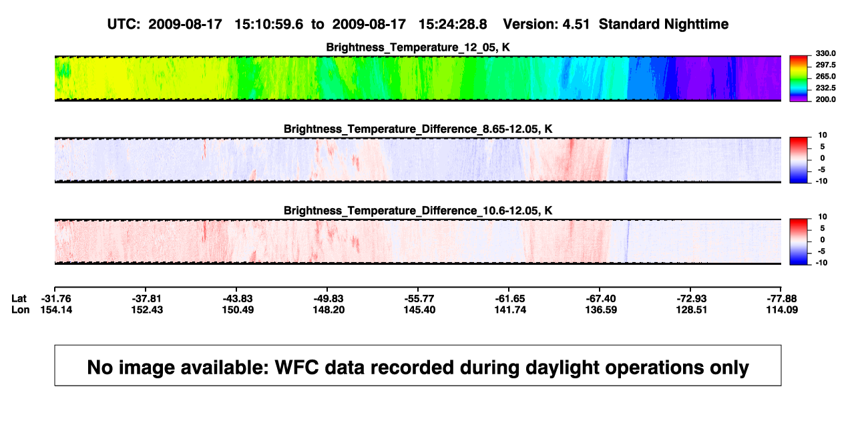Click latitude value -31.76
Screen dimensions: 868x445
tap(55, 298)
